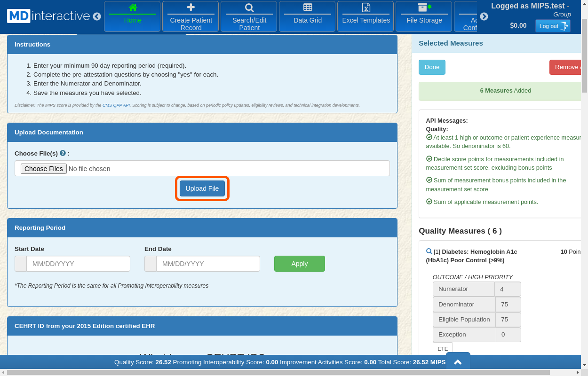Click the Start Date input field
The height and width of the screenshot is (376, 588).
[x=78, y=264]
